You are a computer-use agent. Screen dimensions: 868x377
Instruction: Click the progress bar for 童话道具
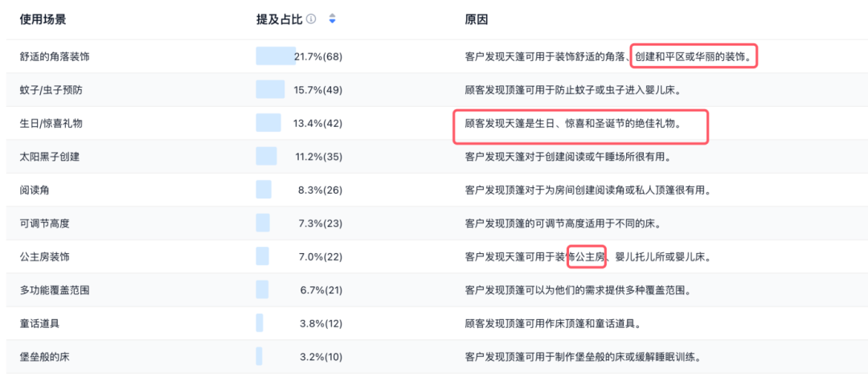pyautogui.click(x=259, y=323)
